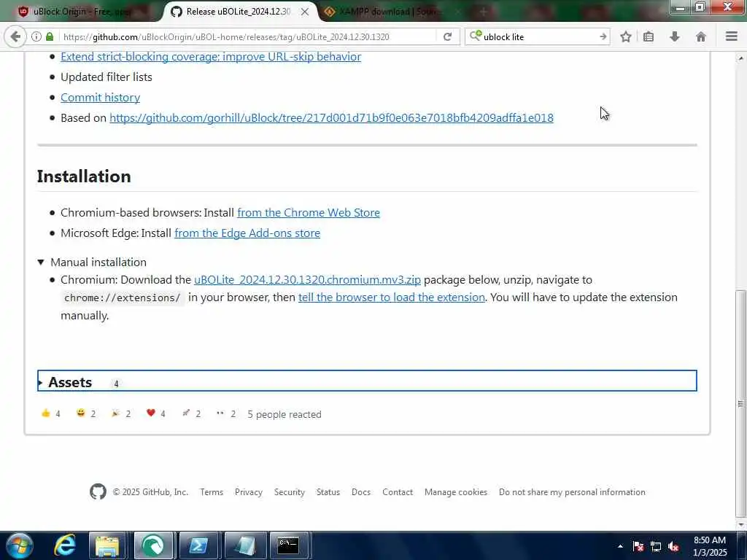Add heart reaction
747x560 pixels.
(156, 413)
